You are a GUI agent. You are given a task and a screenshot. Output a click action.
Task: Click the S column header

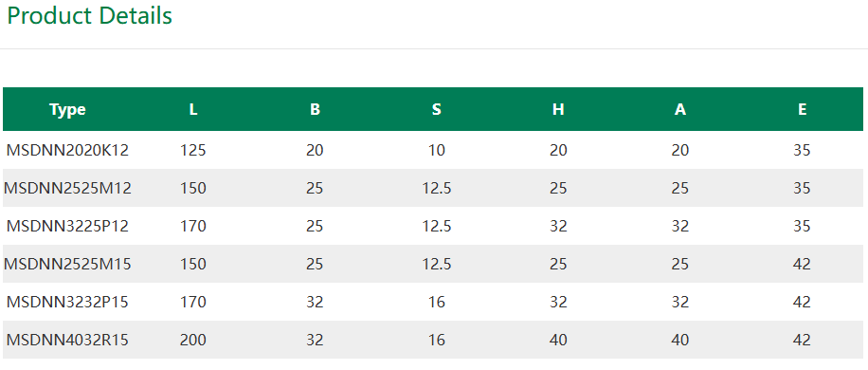click(x=437, y=110)
